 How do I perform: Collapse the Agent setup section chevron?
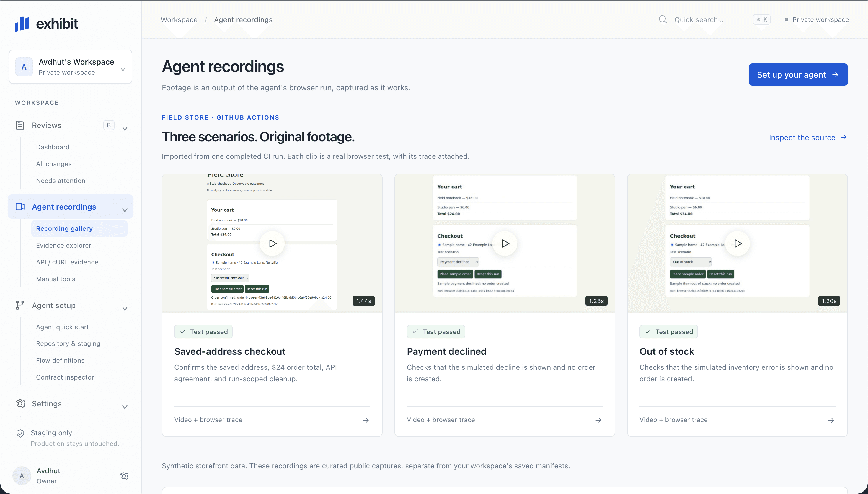coord(125,309)
